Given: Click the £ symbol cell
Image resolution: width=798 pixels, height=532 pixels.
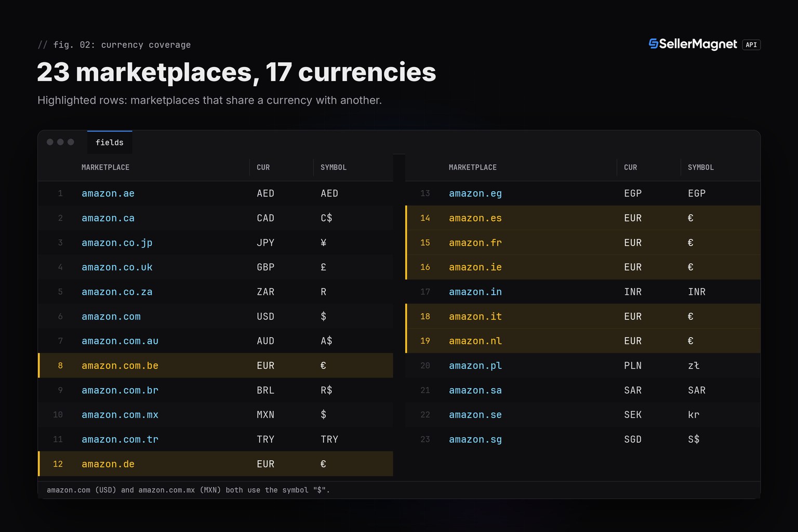Looking at the screenshot, I should click(324, 267).
